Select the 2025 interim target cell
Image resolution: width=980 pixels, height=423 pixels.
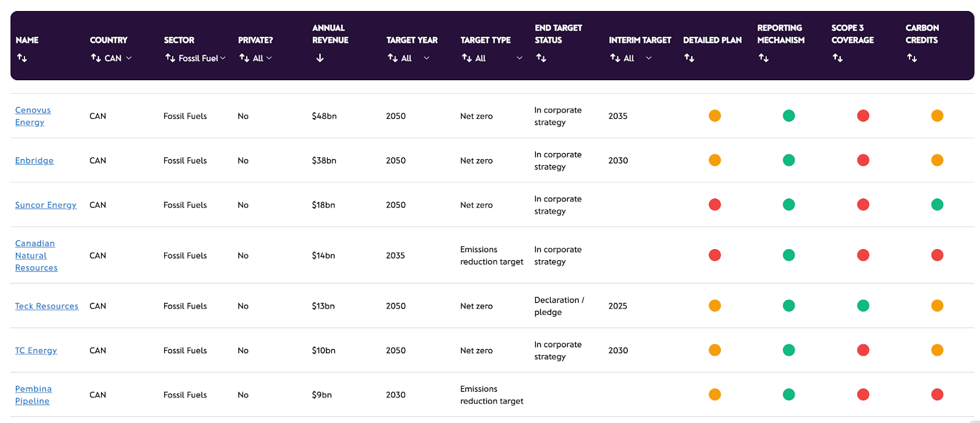coord(617,306)
